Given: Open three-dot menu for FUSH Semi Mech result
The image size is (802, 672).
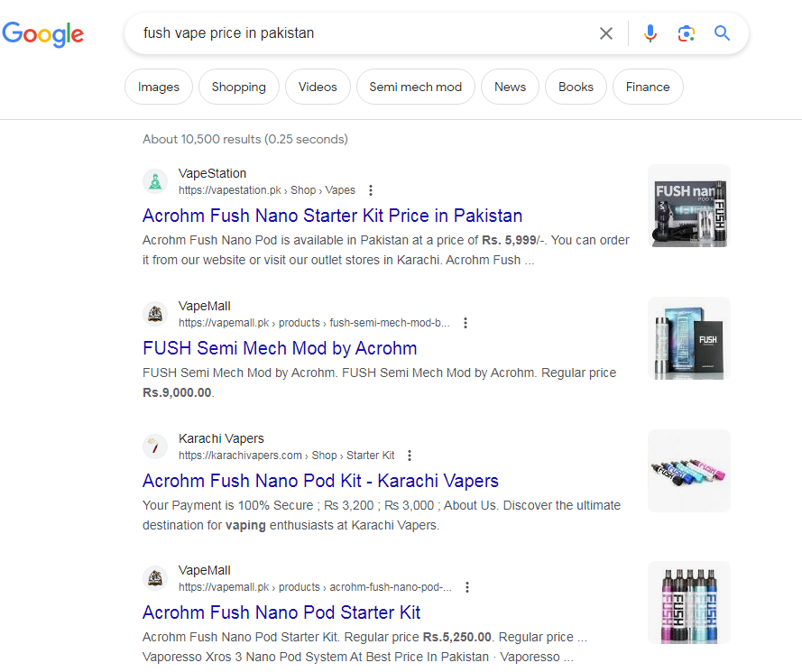Looking at the screenshot, I should [466, 323].
